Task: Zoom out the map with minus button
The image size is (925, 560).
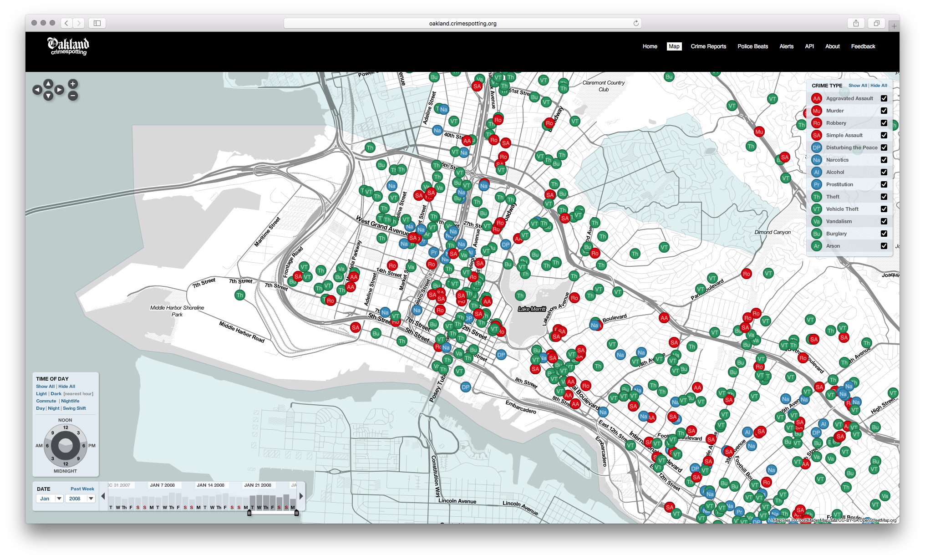Action: pyautogui.click(x=73, y=96)
